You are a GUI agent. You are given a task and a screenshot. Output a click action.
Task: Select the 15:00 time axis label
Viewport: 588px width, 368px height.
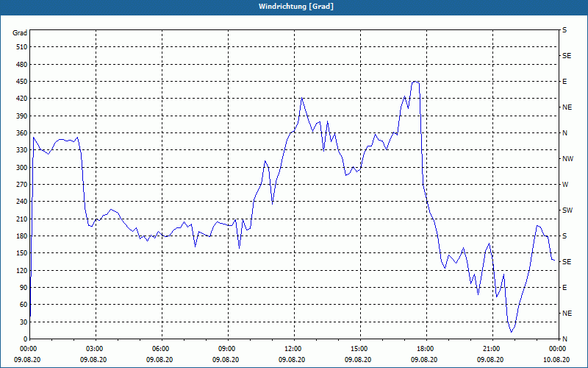click(360, 348)
